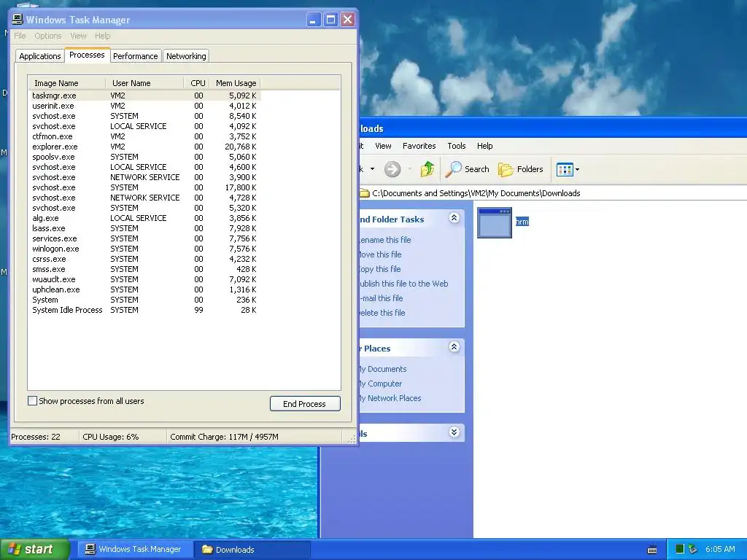Click the green Forward arrow button
Viewport: 747px width, 560px height.
392,169
